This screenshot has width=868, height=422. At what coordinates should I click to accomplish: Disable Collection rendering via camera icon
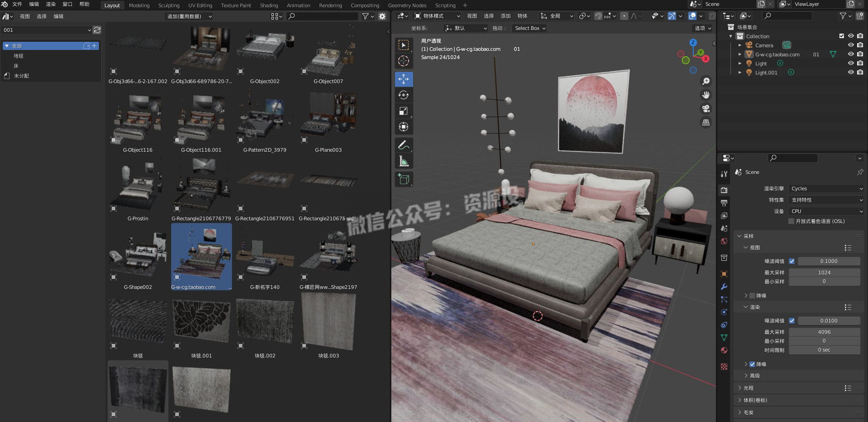860,36
